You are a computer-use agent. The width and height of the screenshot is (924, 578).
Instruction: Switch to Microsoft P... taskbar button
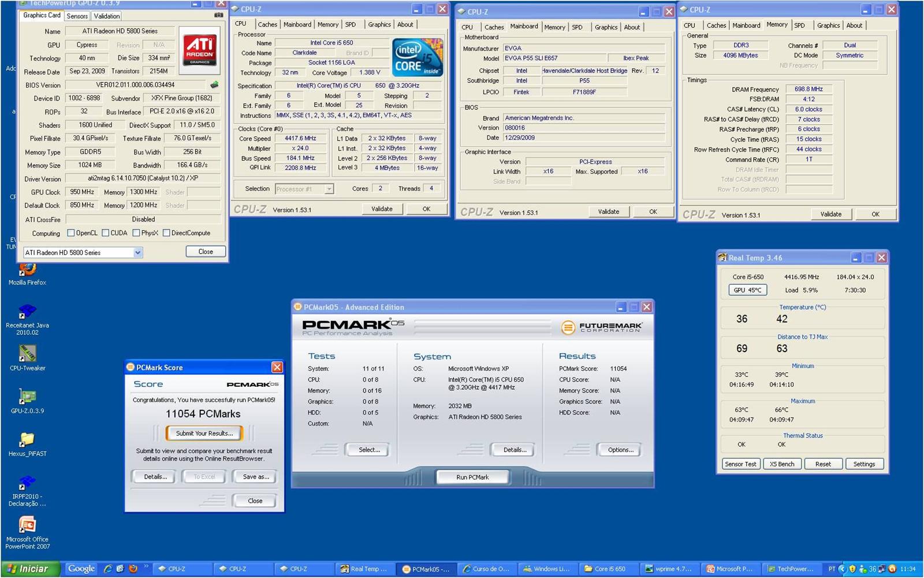click(731, 569)
